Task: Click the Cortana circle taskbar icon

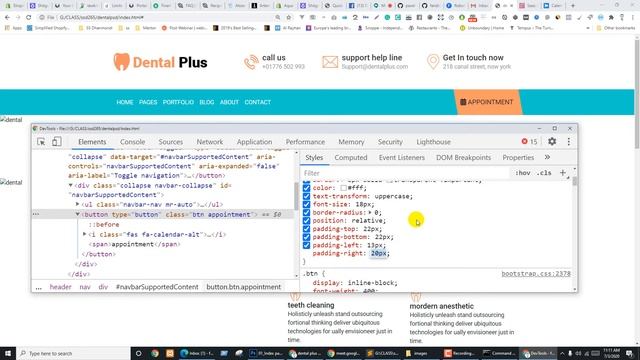Action: coord(138,353)
